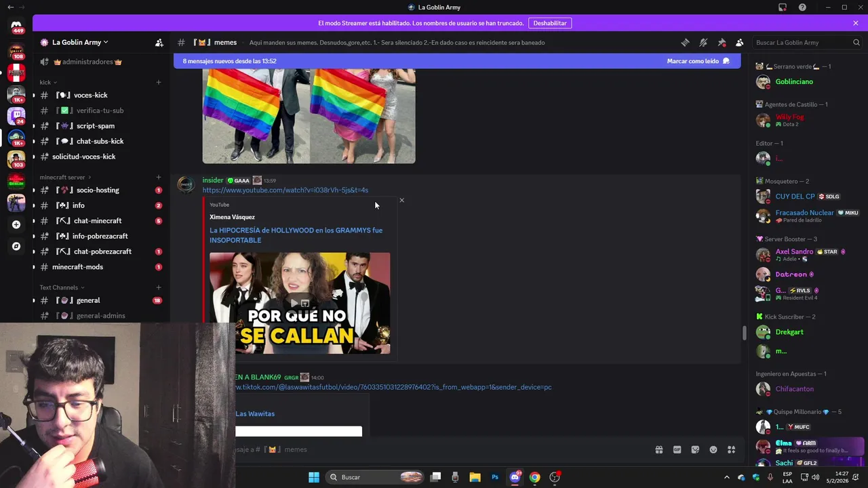868x488 pixels.
Task: Open CUY DEL CP member profile
Action: 807,197
